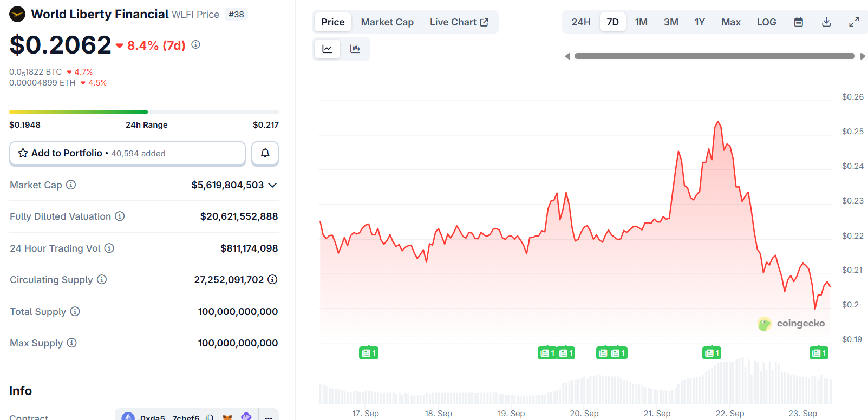Show Total Supply info icon
The image size is (868, 420).
pos(75,311)
